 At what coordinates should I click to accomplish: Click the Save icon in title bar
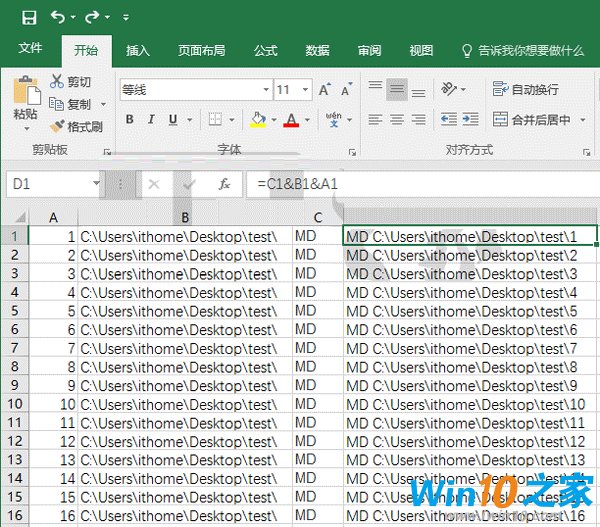coord(29,17)
